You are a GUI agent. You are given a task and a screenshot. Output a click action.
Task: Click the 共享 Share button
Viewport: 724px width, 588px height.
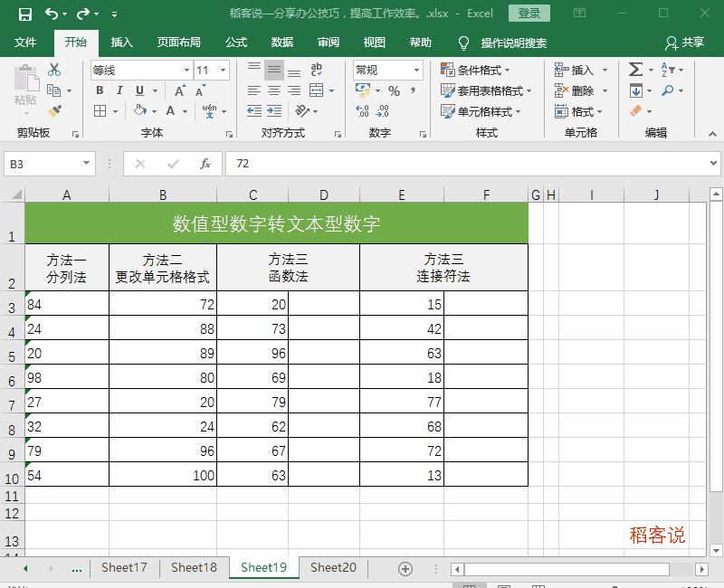tap(685, 43)
